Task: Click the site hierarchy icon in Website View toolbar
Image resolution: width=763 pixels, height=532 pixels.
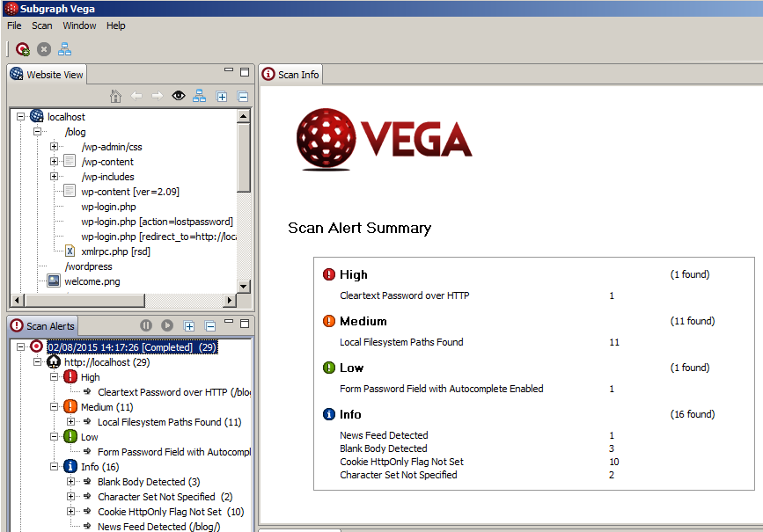Action: [x=200, y=96]
